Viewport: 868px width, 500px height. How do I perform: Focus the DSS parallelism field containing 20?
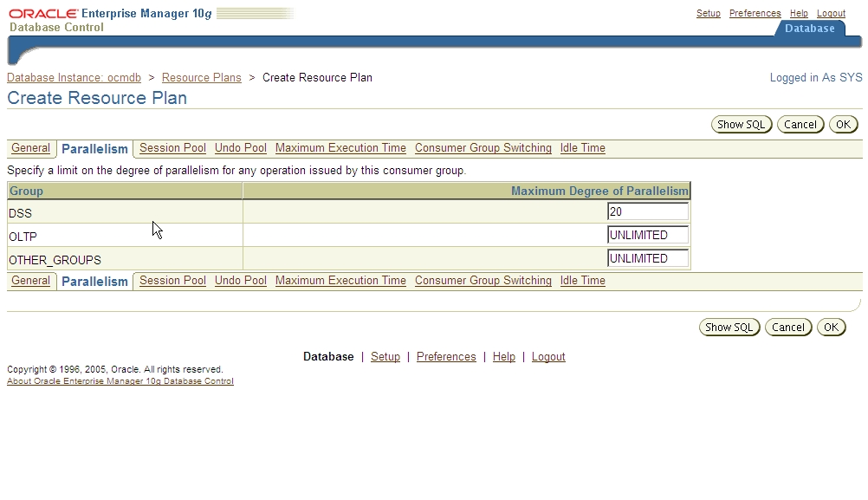coord(648,211)
